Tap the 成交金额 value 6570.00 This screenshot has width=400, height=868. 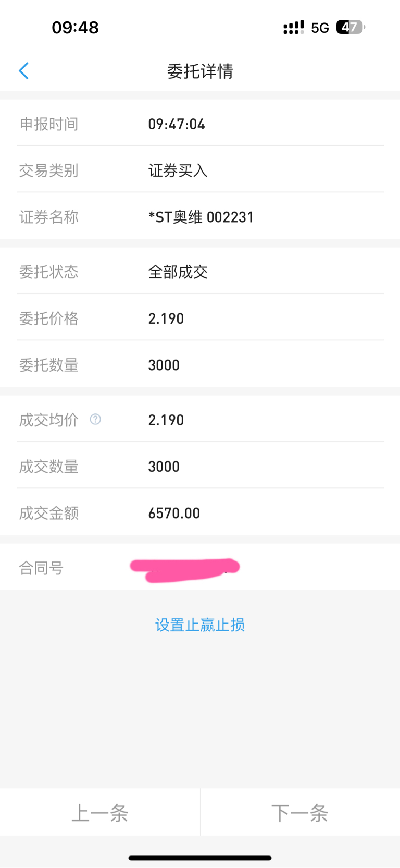174,513
